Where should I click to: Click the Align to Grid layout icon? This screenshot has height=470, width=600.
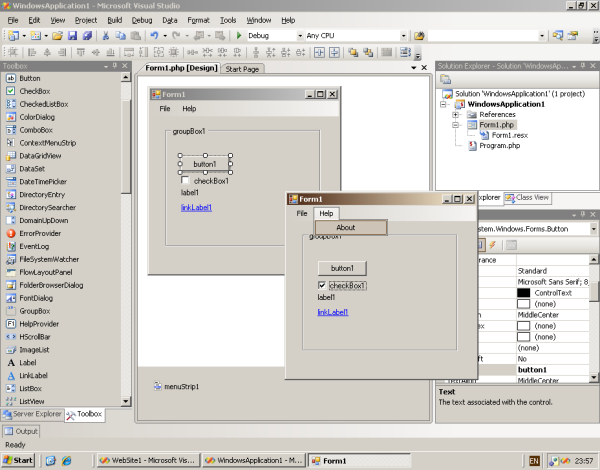pos(13,52)
